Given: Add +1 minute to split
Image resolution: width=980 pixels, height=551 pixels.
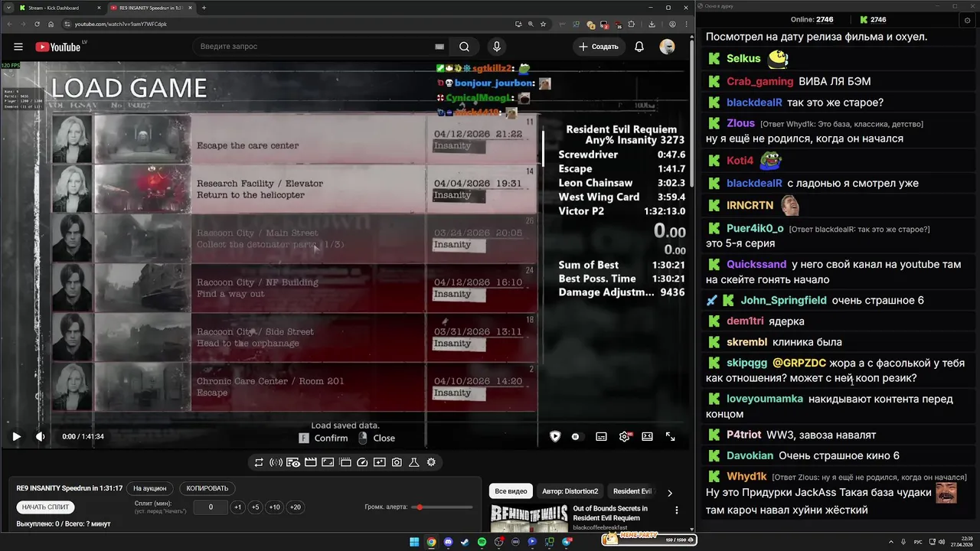Looking at the screenshot, I should click(237, 507).
